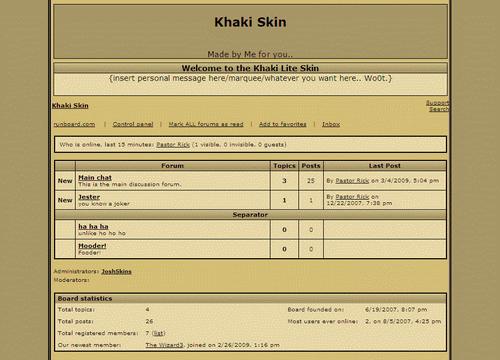
Task: Click the New marker beside Main chat
Action: coord(65,181)
